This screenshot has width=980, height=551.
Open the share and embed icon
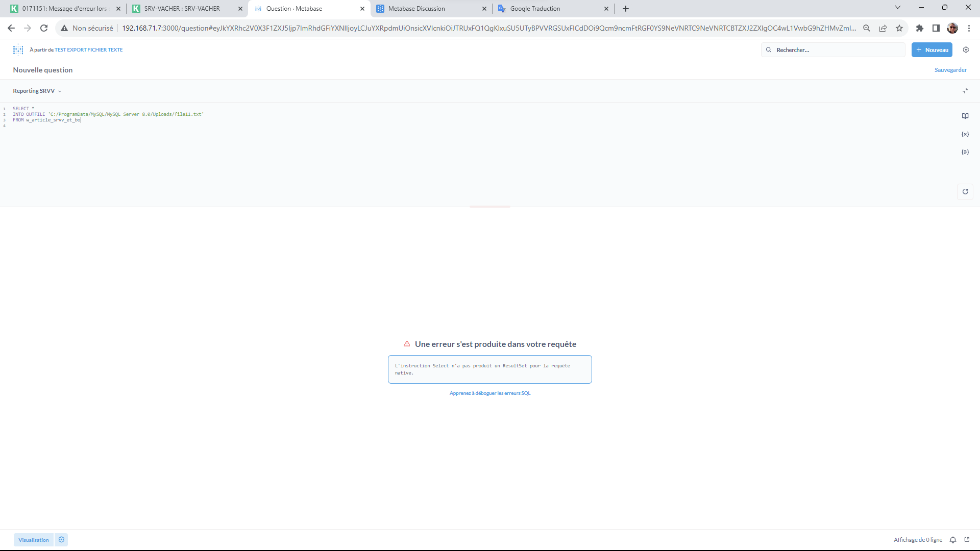(x=967, y=540)
